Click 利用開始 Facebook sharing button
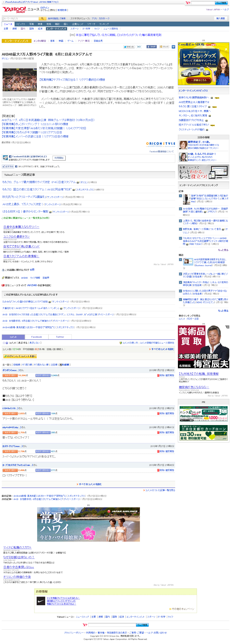 tap(59, 158)
